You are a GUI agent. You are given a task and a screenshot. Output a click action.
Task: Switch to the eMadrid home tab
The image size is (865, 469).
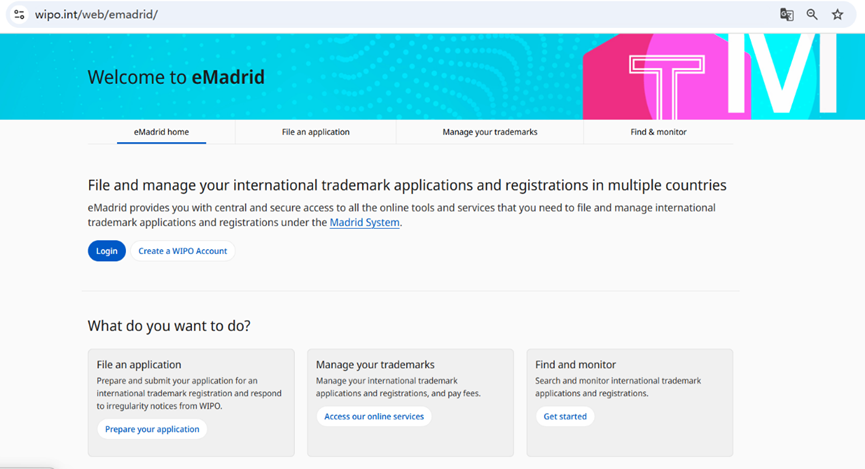click(x=161, y=132)
